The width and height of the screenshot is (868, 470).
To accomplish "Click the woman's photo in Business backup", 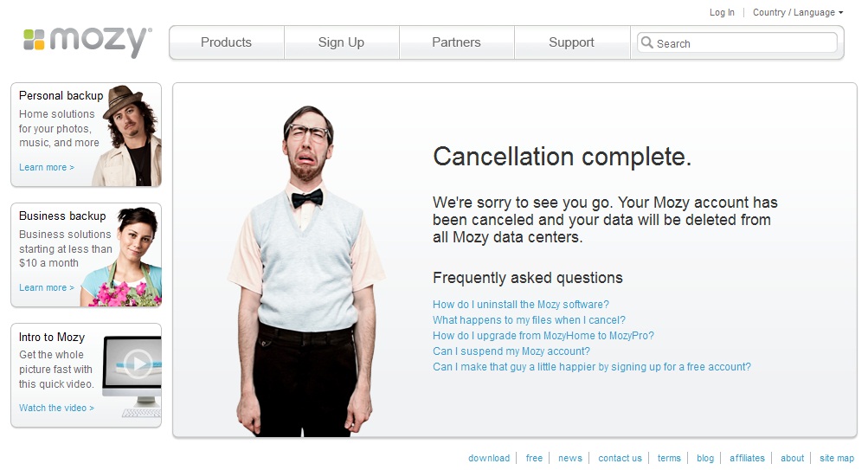I will [x=123, y=257].
